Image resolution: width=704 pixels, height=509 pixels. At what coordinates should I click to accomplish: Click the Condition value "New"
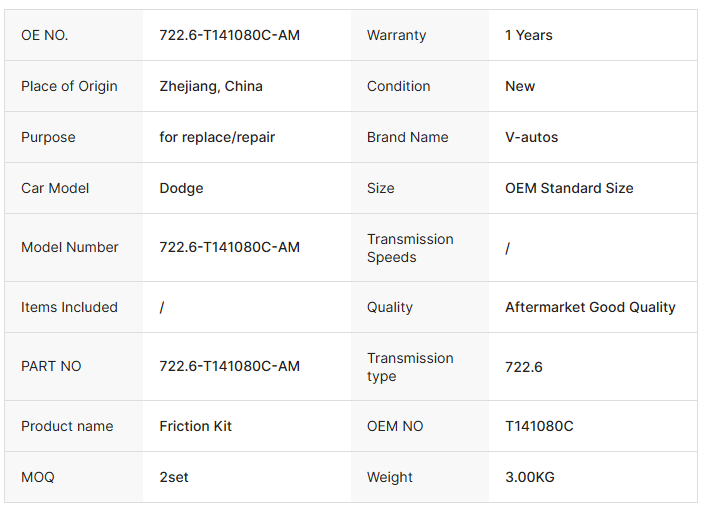coord(520,86)
